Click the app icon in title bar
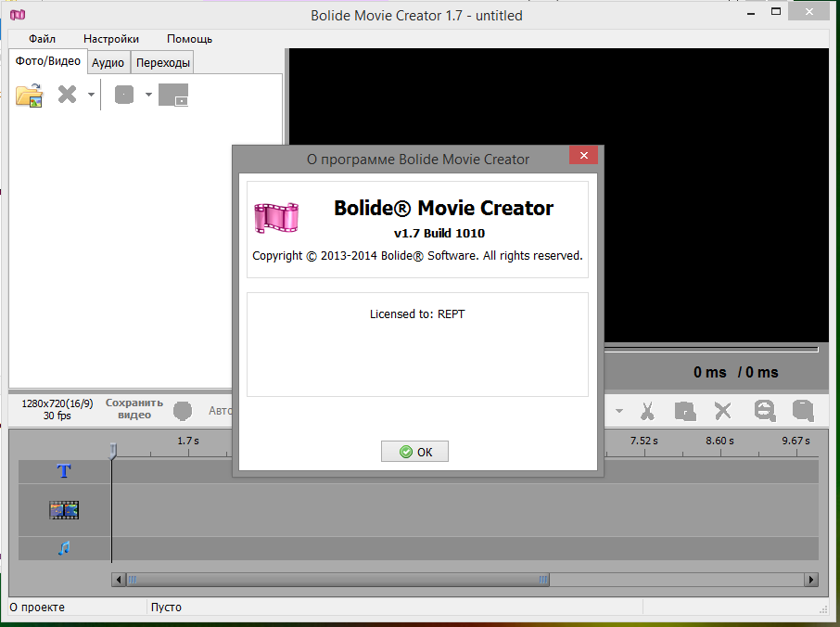 (18, 15)
